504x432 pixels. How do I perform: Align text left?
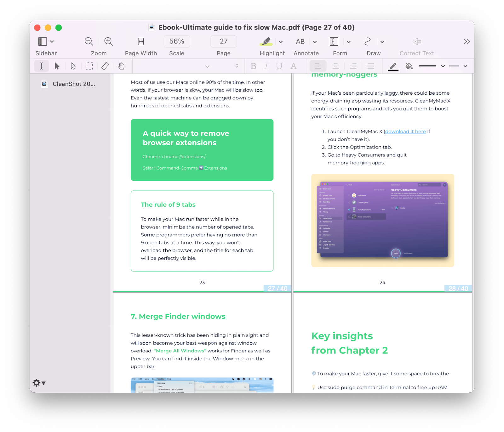318,66
